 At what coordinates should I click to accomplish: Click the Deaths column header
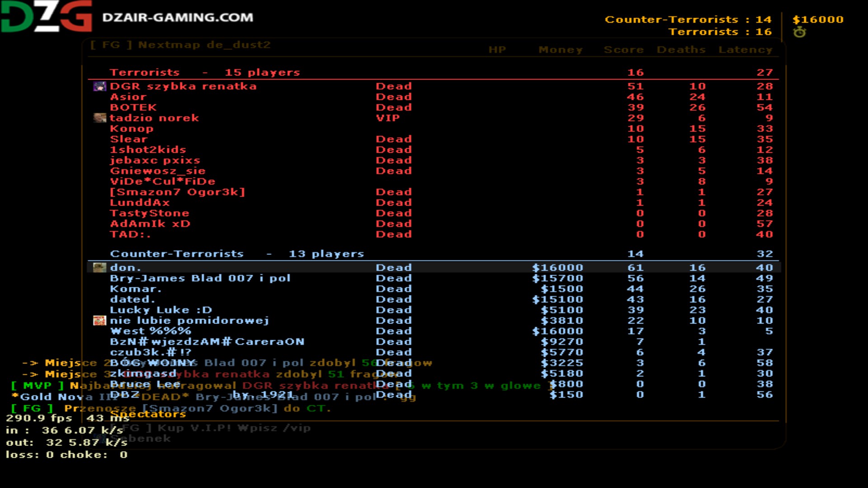[681, 50]
